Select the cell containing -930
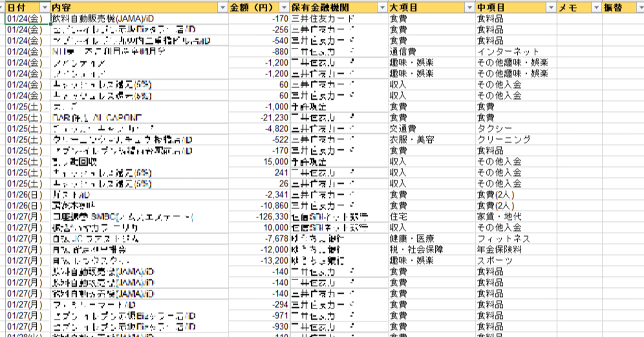The width and height of the screenshot is (644, 337). (x=259, y=327)
